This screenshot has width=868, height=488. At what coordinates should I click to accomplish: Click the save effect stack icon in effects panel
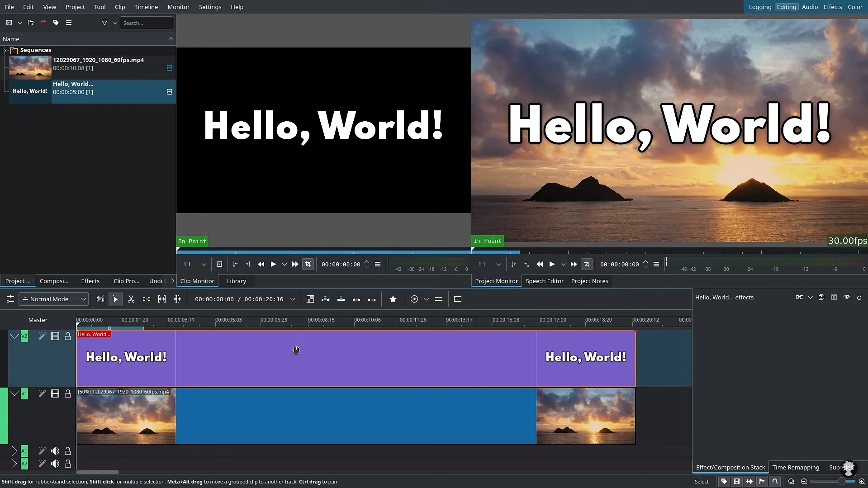(821, 297)
